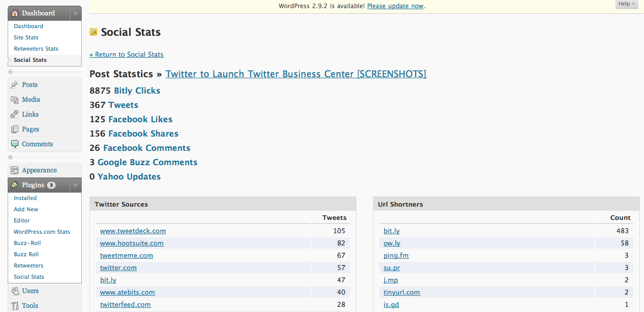Click the Please update now link
This screenshot has width=644, height=312.
[x=395, y=6]
